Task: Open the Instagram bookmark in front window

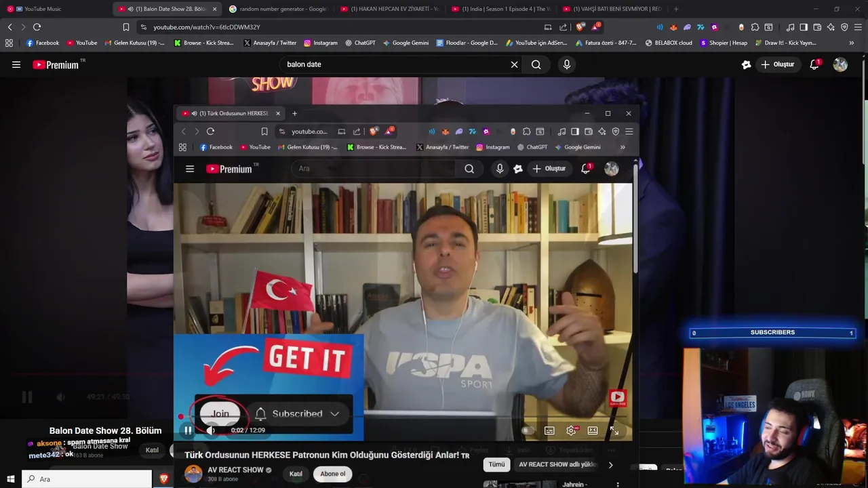Action: point(492,147)
